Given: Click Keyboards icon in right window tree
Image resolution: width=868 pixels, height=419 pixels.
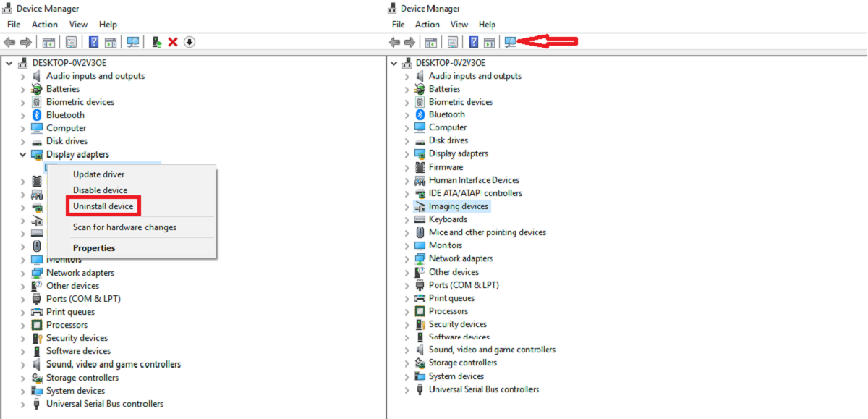Looking at the screenshot, I should tap(420, 219).
